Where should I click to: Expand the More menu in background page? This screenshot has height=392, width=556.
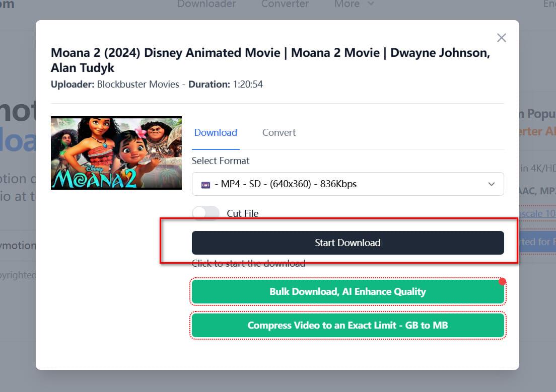(x=354, y=4)
